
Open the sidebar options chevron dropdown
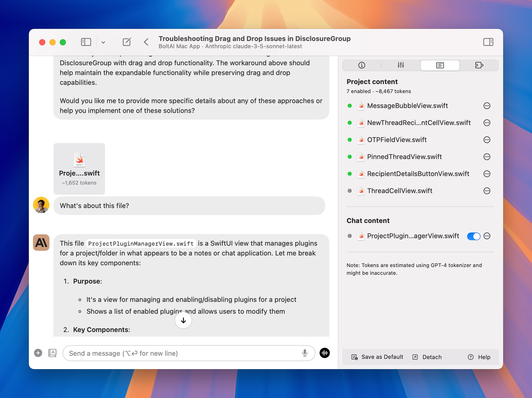pos(103,42)
